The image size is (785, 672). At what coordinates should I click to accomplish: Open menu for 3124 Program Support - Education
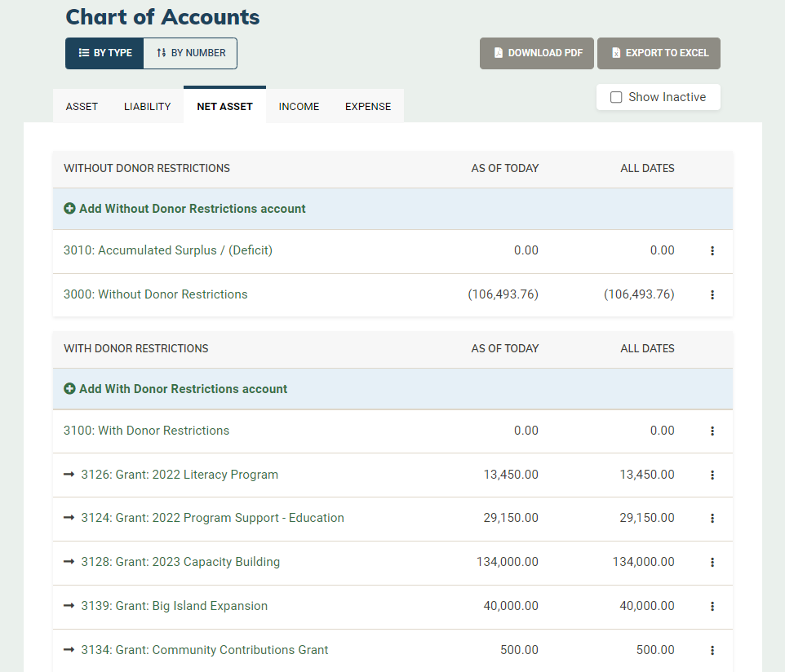coord(712,519)
